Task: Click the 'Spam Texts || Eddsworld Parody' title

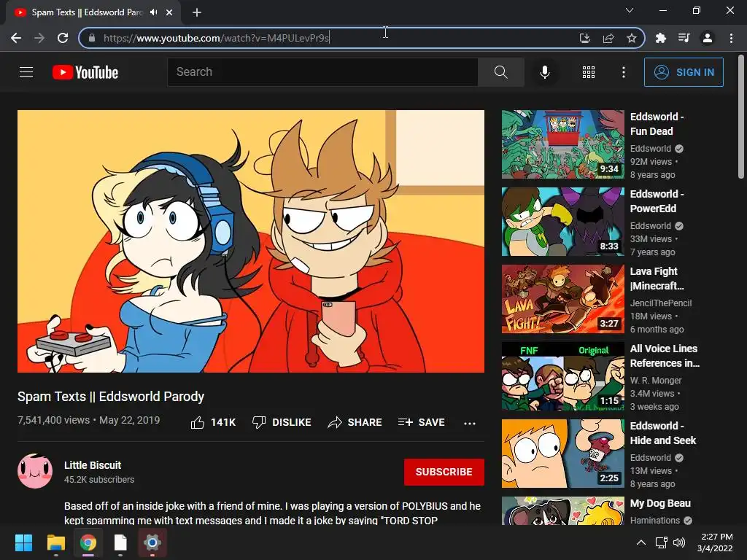Action: point(111,396)
